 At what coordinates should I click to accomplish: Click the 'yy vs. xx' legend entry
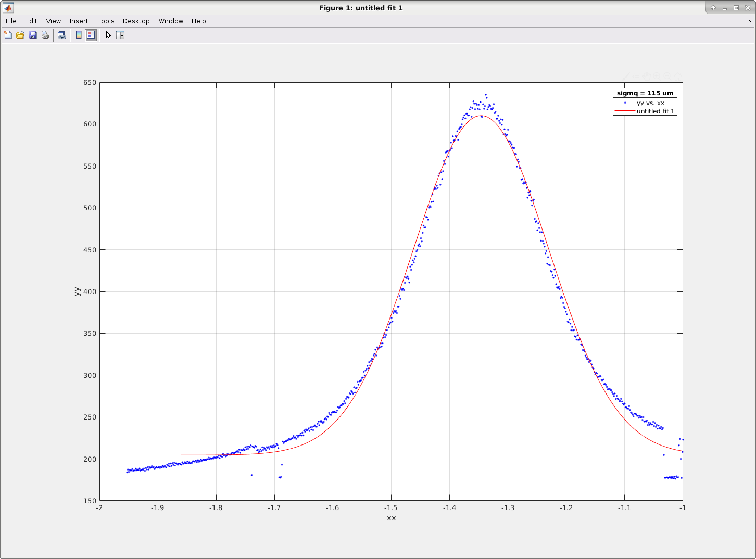pos(650,103)
